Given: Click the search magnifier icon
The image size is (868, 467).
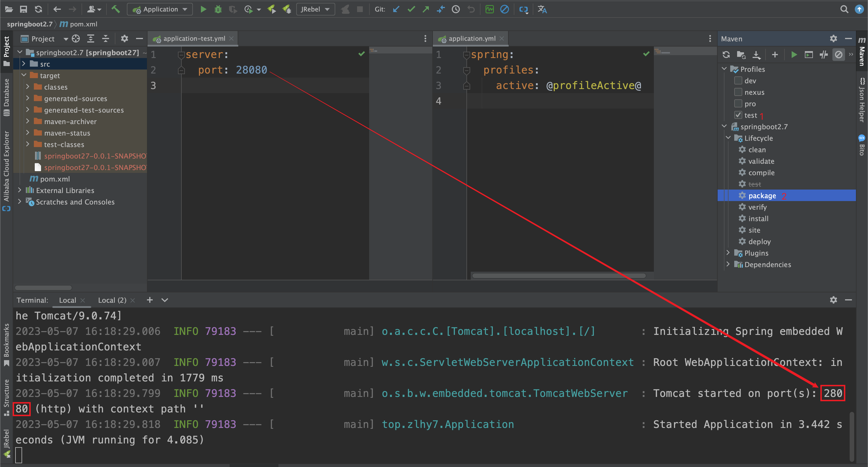Looking at the screenshot, I should coord(844,9).
